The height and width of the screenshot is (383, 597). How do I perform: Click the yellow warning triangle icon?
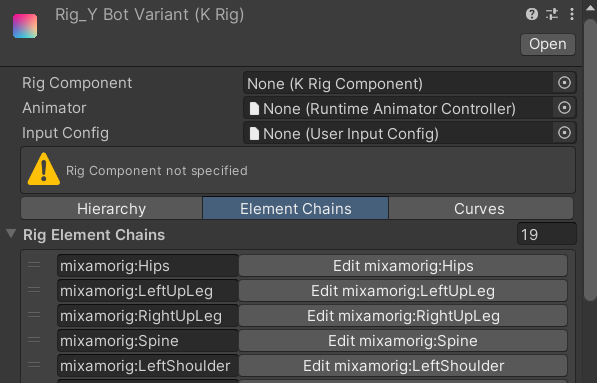(x=44, y=169)
